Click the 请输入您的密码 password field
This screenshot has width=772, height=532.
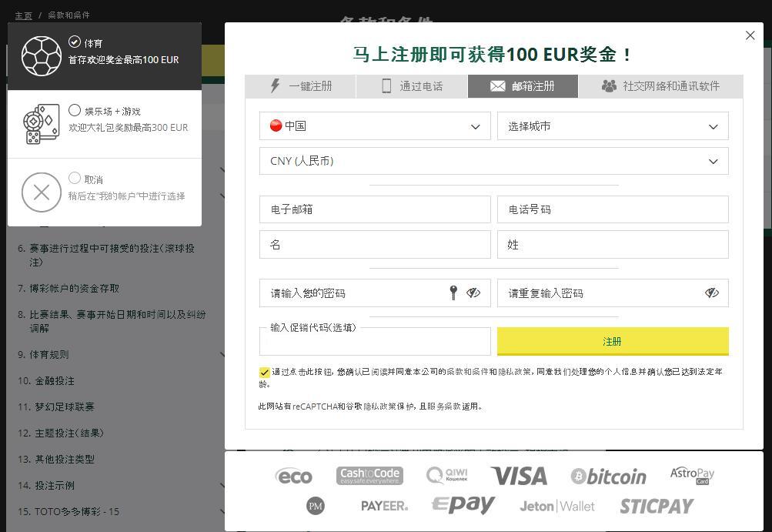pos(375,293)
